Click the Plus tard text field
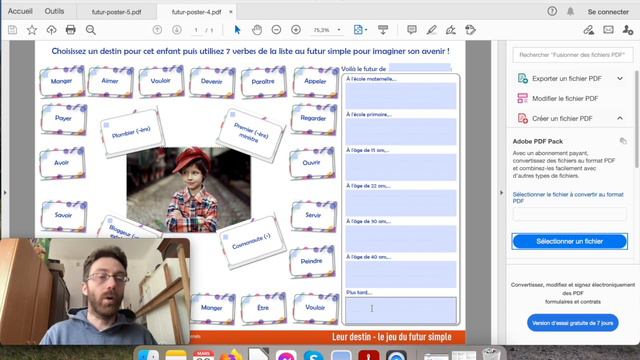This screenshot has width=640, height=360. (x=400, y=310)
